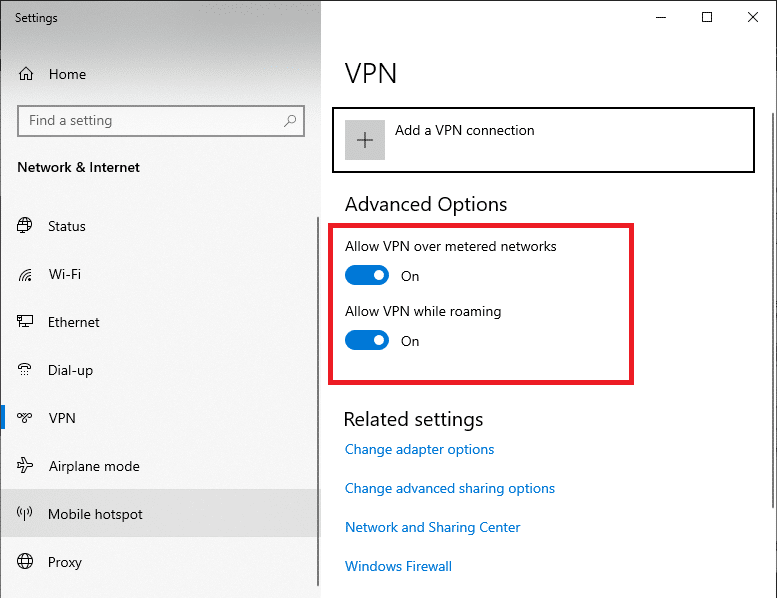The height and width of the screenshot is (598, 777).
Task: Click the Mobile hotspot antenna icon
Action: 24,513
